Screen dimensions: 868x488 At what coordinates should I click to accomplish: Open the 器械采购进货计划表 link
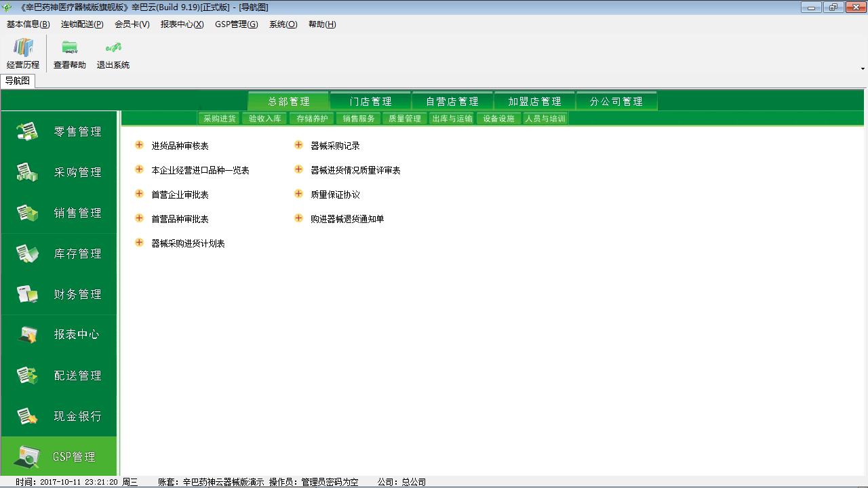point(189,243)
